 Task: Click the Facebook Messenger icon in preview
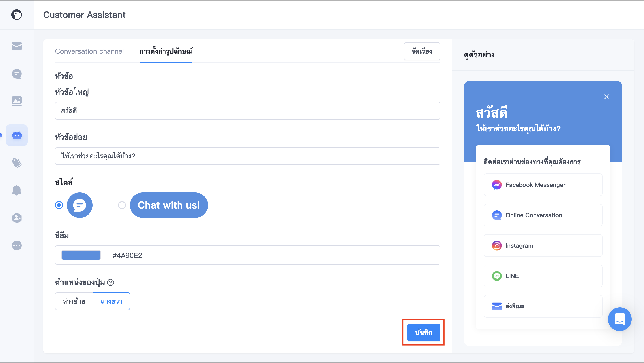496,185
